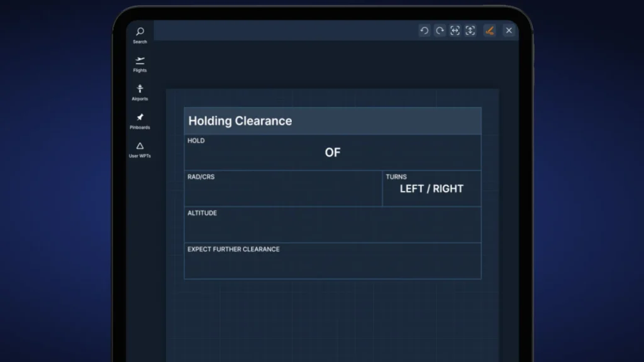
Task: Select the Flights icon in the sidebar
Action: pyautogui.click(x=139, y=62)
